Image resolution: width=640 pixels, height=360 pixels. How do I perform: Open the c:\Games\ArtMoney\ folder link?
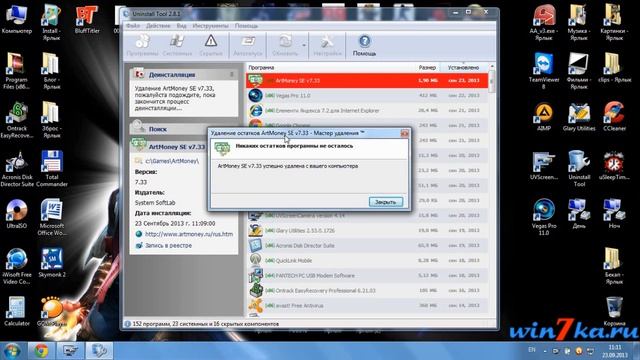pyautogui.click(x=172, y=161)
